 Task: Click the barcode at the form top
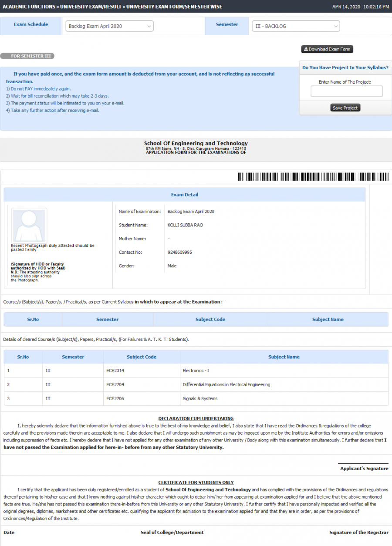pos(313,177)
